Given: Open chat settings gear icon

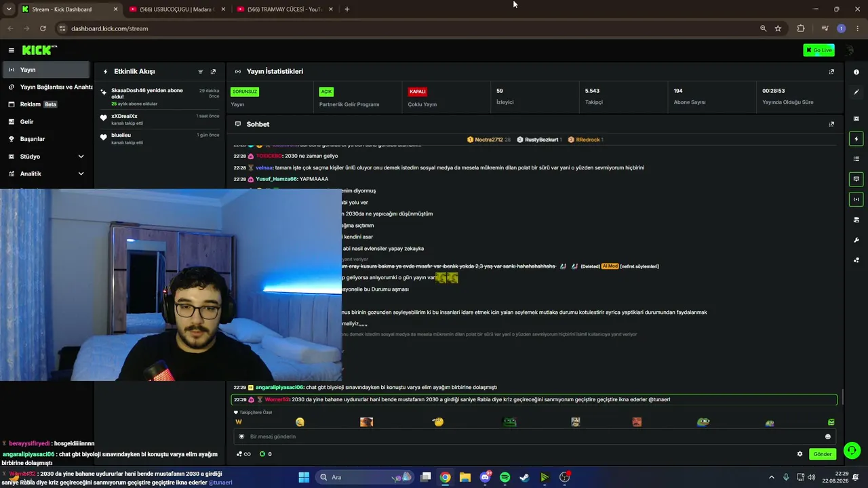Looking at the screenshot, I should [800, 454].
